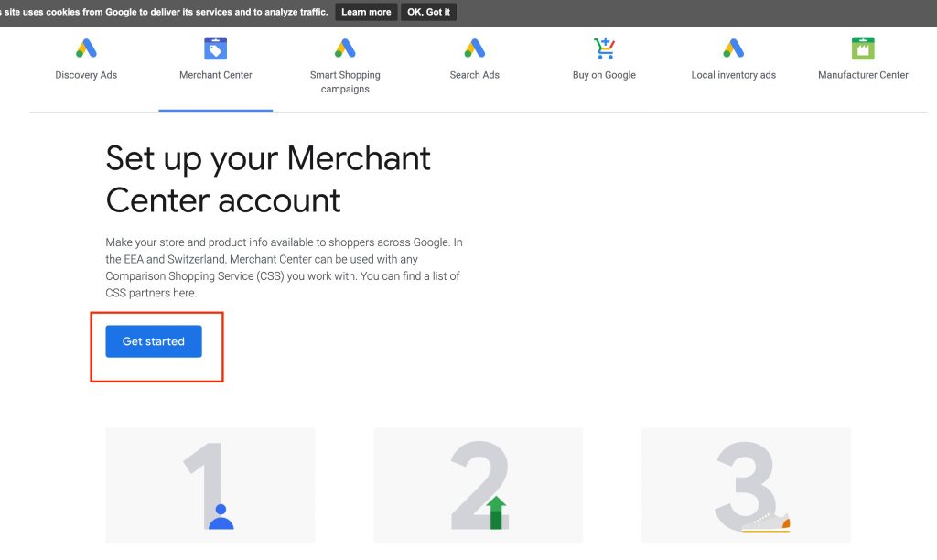Open step 3 thumbnail with sneaker
The image size is (937, 560).
pos(746,485)
